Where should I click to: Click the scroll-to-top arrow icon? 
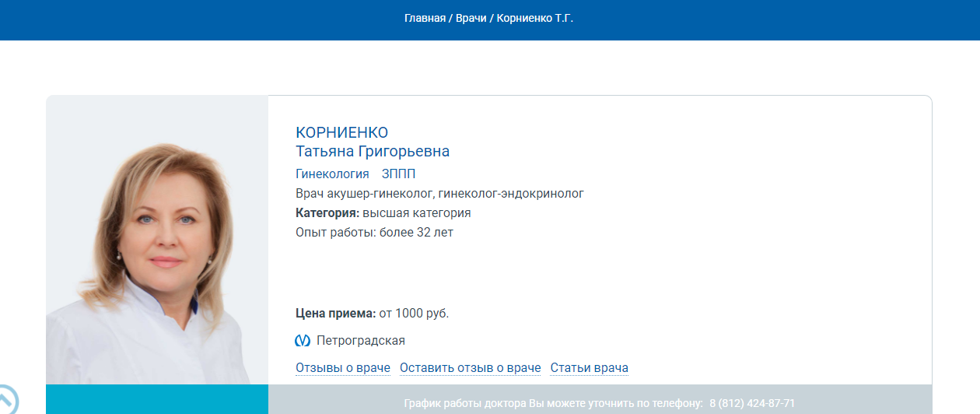tap(8, 400)
